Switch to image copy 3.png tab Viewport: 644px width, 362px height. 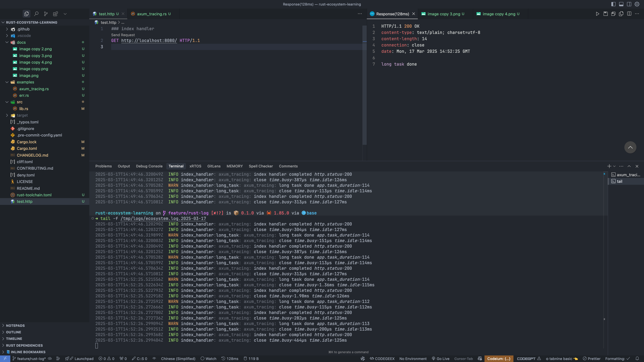tap(444, 14)
